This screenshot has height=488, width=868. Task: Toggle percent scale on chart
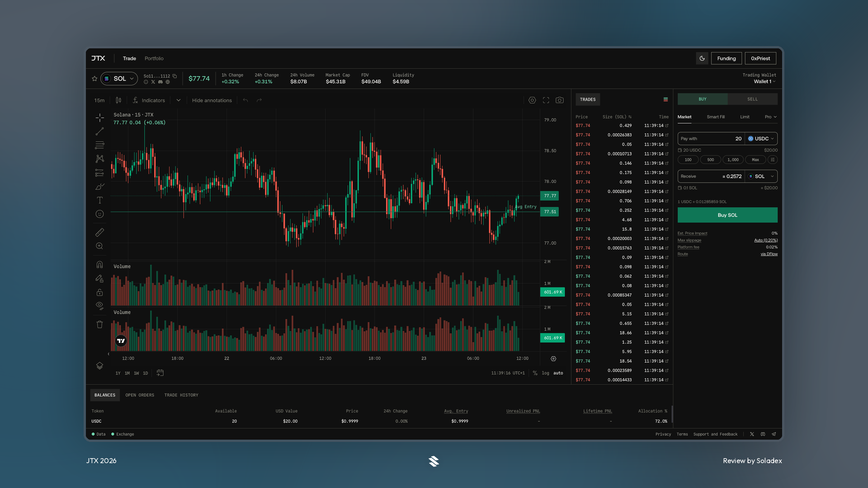(535, 373)
